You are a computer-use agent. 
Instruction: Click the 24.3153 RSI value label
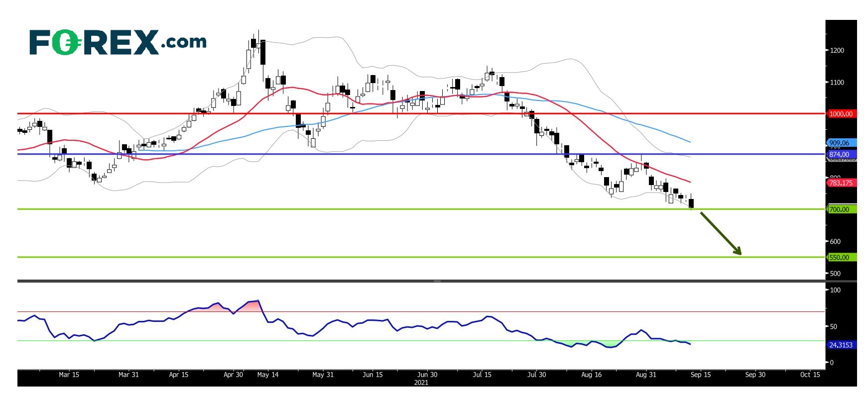841,345
